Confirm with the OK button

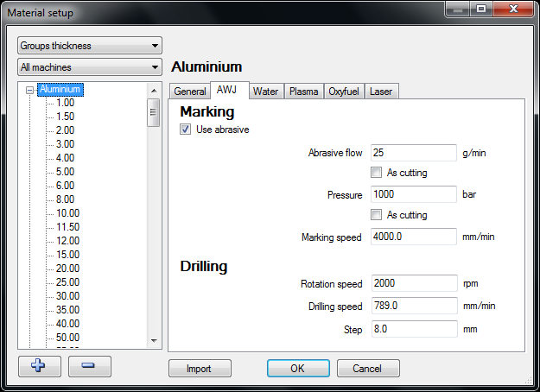pyautogui.click(x=298, y=369)
